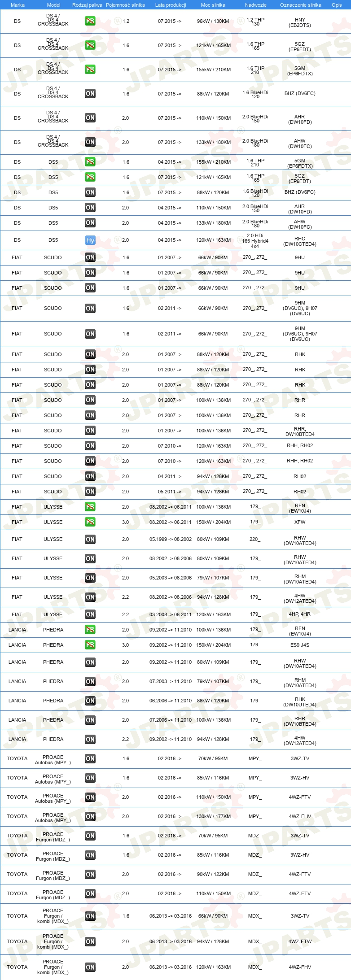This screenshot has height=980, width=351.
Task: Click the 1.2 THP 130 body cell
Action: click(255, 22)
